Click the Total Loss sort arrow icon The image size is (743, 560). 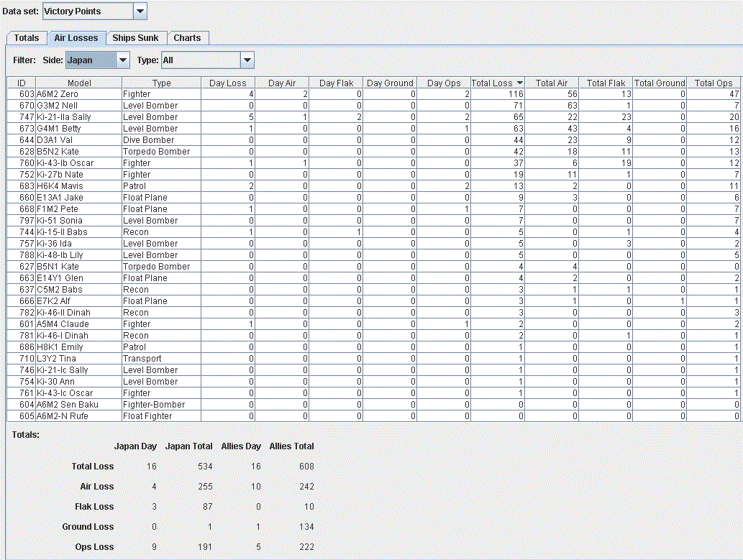(x=520, y=83)
